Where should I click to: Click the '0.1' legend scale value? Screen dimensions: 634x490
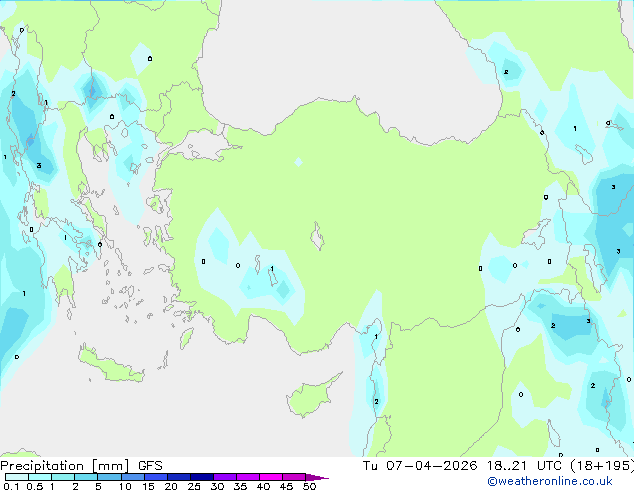(x=11, y=486)
